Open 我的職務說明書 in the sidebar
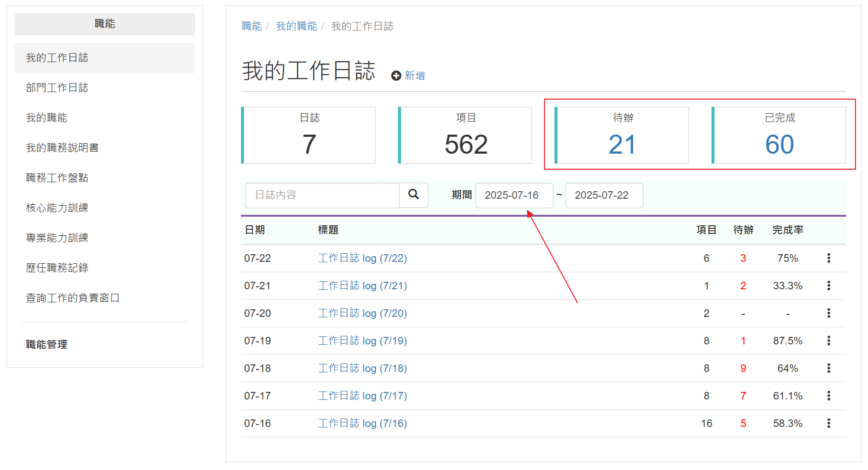 click(104, 148)
